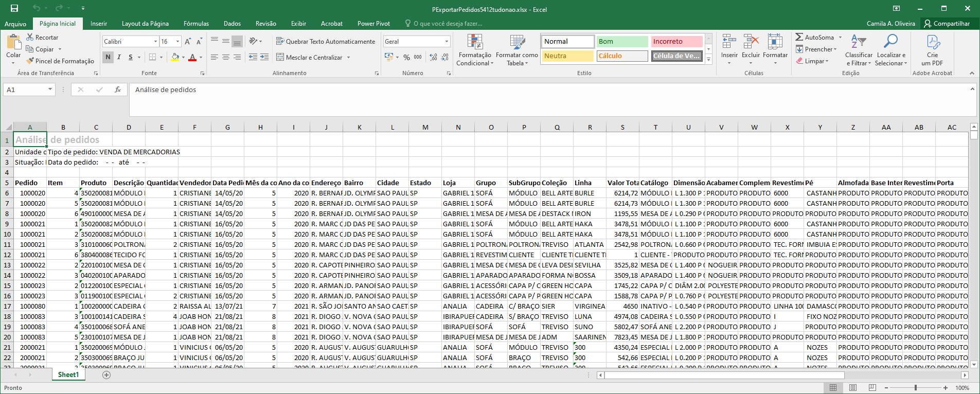Switch to the Inserir ribbon tab
This screenshot has width=980, height=394.
click(99, 24)
